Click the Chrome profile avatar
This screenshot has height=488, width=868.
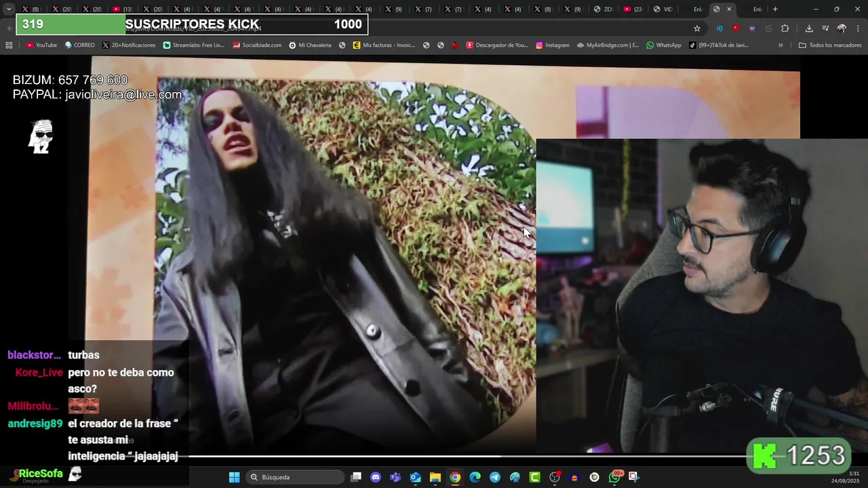coord(842,28)
